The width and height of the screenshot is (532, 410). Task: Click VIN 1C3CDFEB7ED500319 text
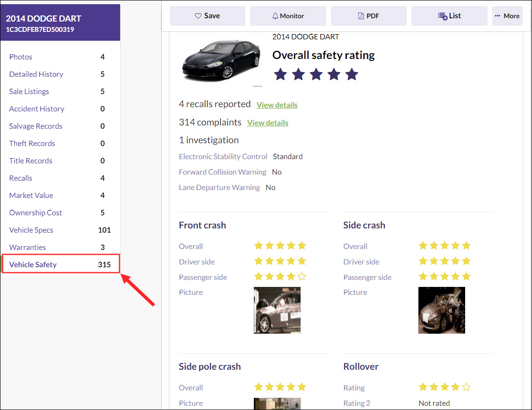coord(40,29)
